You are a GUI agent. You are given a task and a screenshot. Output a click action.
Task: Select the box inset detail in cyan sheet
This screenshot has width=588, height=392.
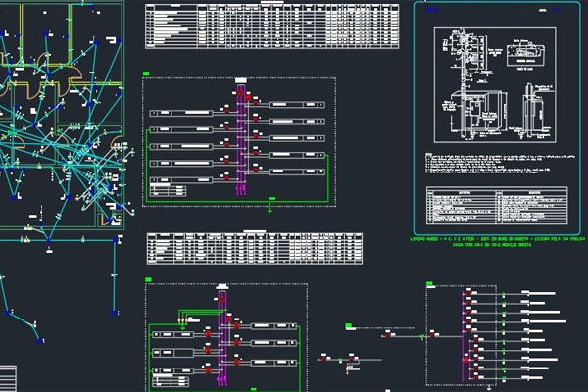coord(525,56)
